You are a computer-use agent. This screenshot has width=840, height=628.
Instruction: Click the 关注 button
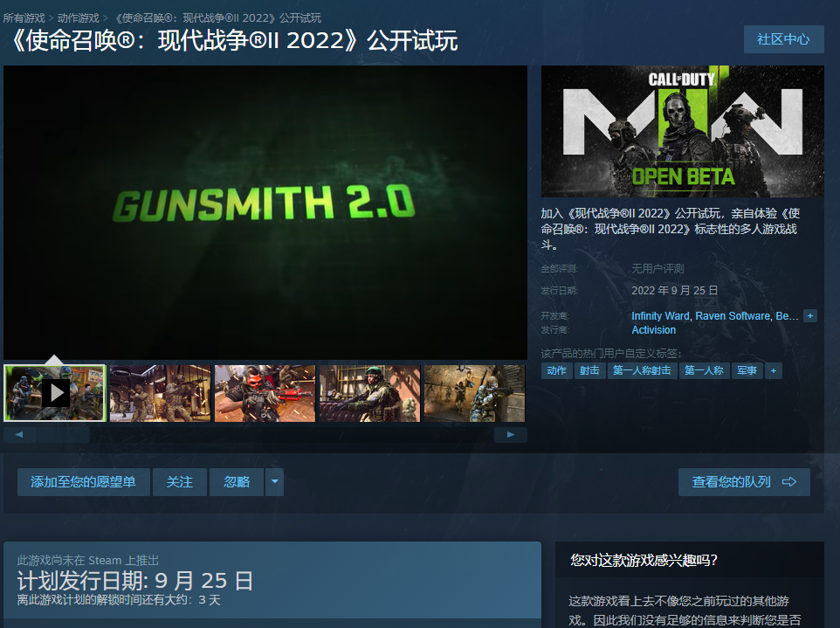(x=180, y=482)
